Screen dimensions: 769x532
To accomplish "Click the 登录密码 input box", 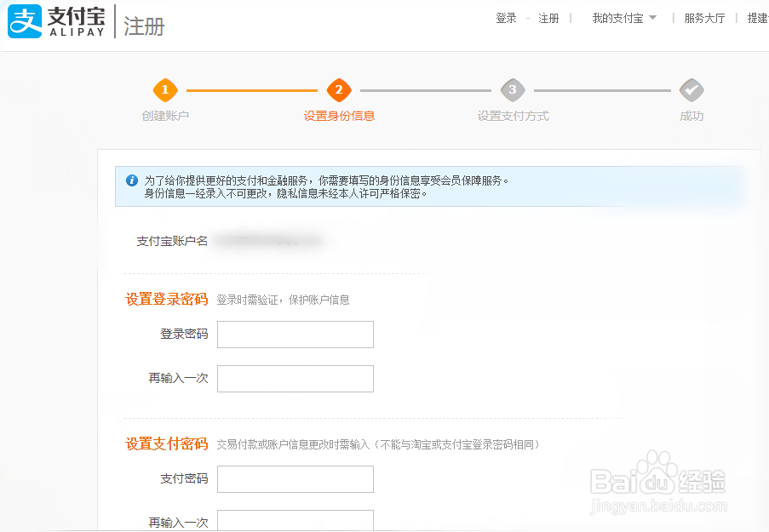I will pos(295,334).
